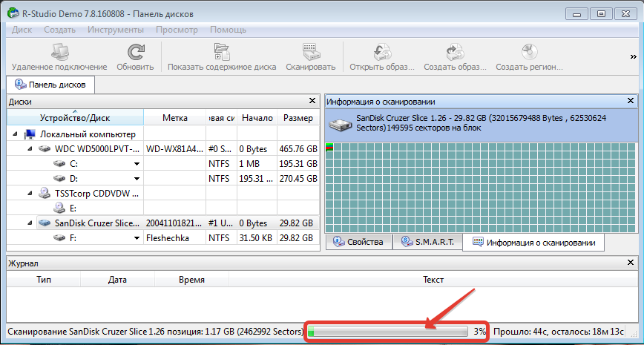This screenshot has height=345, width=644.
Task: Open the Помощь menu
Action: tap(228, 30)
